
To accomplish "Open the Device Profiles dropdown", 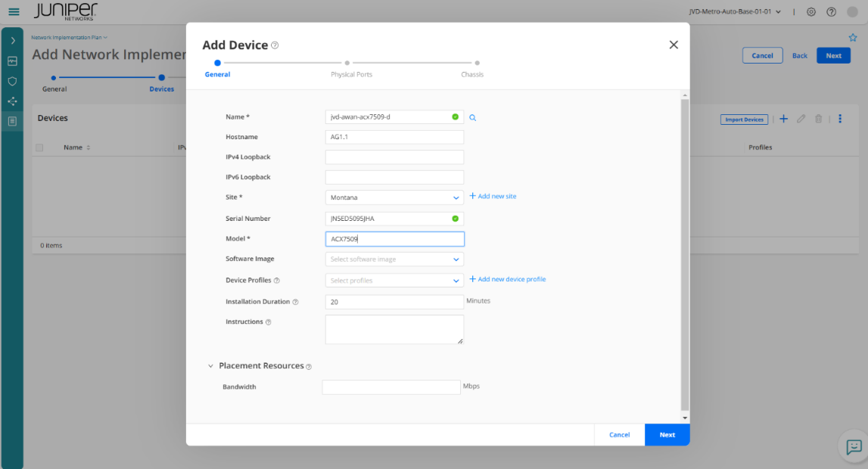I will coord(394,281).
